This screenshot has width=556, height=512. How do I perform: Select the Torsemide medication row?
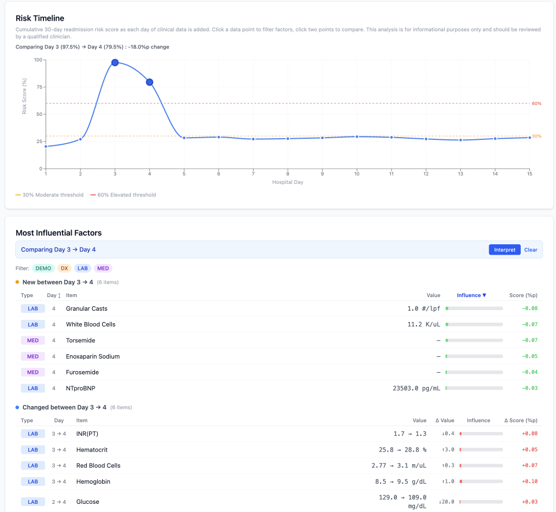(279, 340)
